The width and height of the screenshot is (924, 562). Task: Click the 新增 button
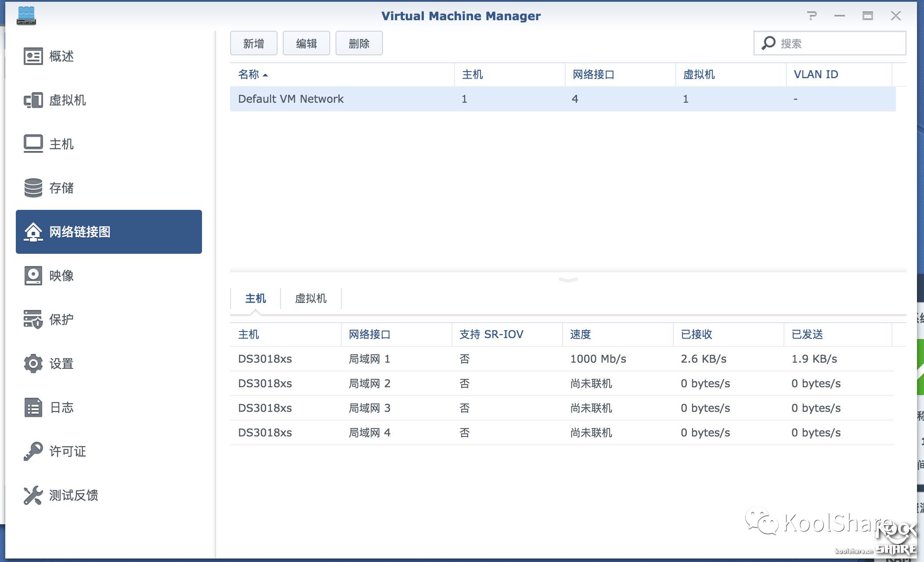pos(253,43)
